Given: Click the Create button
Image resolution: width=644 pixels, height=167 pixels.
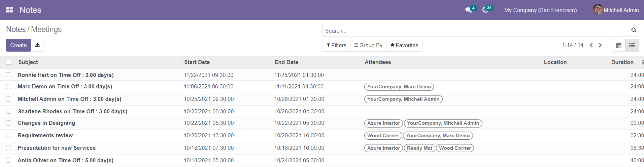Looking at the screenshot, I should pos(19,45).
